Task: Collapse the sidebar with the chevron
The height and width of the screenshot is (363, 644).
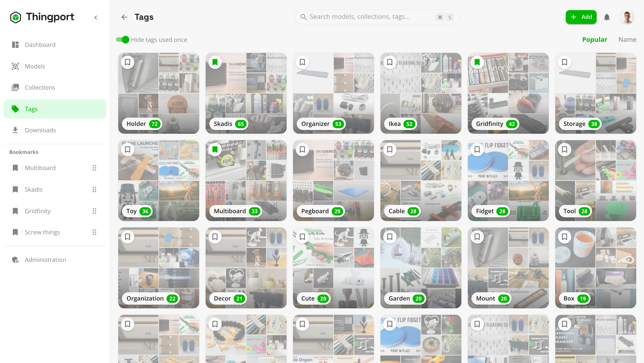Action: [x=96, y=17]
